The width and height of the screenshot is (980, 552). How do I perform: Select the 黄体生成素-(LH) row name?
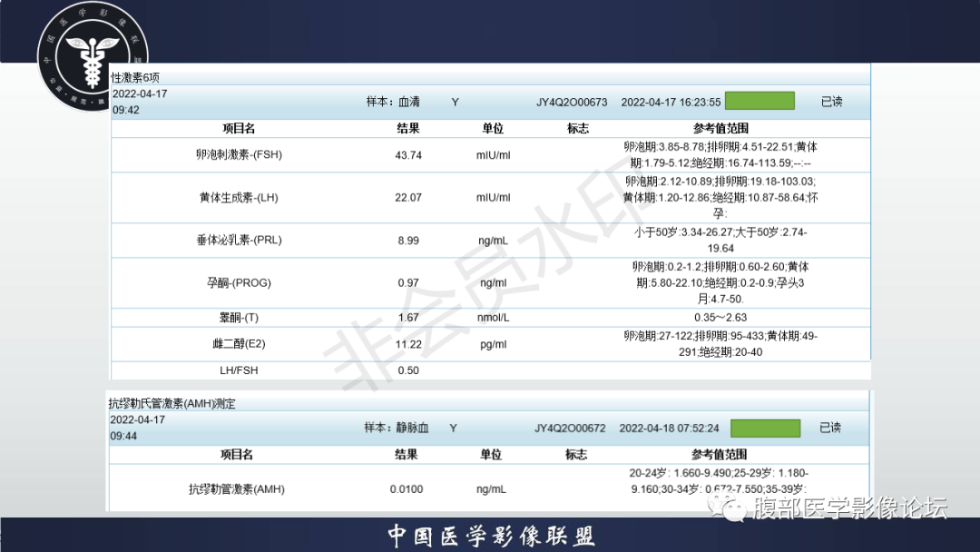click(x=239, y=198)
